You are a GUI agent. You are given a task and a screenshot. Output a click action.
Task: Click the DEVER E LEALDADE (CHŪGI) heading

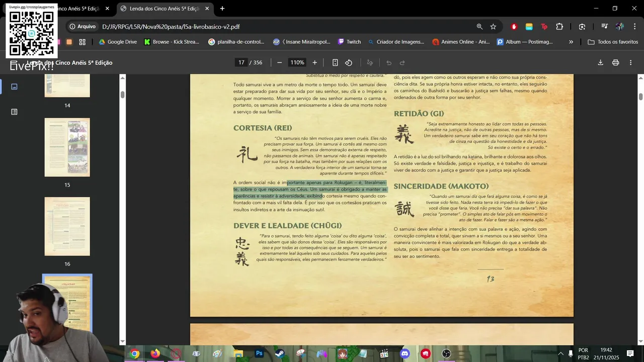[287, 225]
